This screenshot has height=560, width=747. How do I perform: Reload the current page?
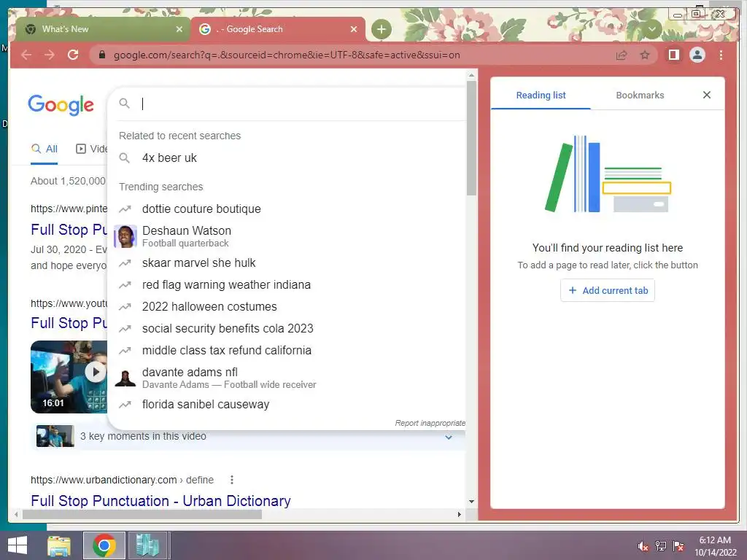point(73,55)
